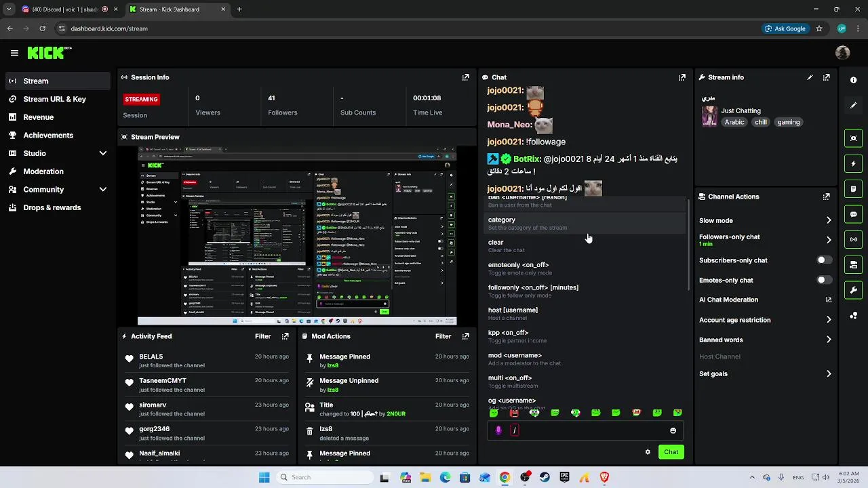The height and width of the screenshot is (488, 868).
Task: Pop out the Session Info panel
Action: [x=465, y=77]
